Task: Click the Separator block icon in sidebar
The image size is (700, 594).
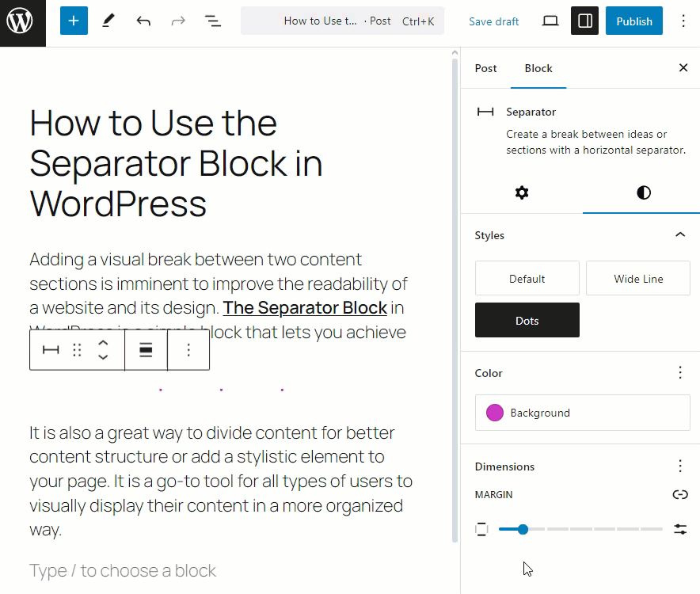Action: click(x=485, y=112)
